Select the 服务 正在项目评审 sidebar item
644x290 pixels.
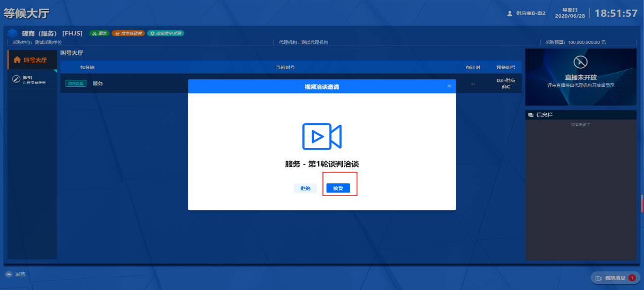point(34,79)
